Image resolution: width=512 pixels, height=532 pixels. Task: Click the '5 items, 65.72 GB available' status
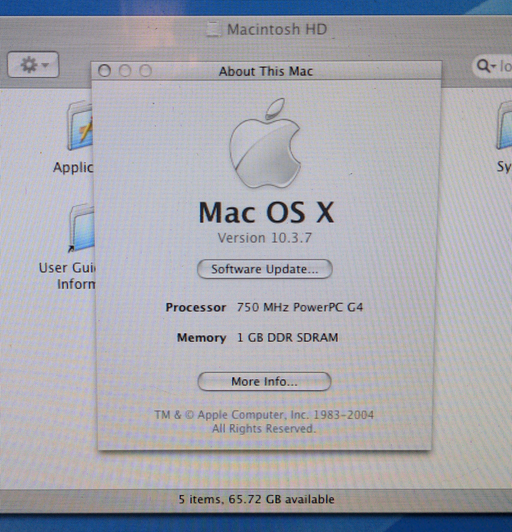click(256, 499)
